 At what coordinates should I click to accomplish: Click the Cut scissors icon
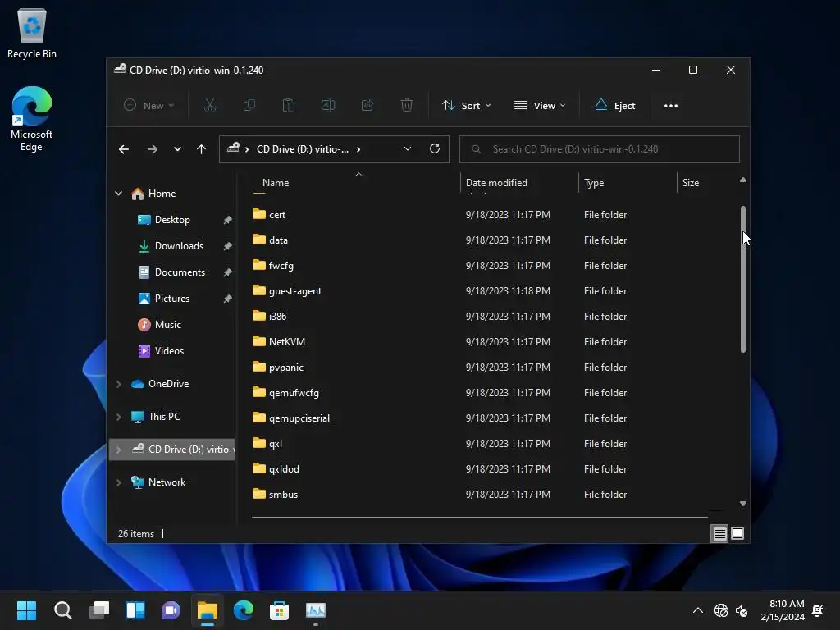coord(209,106)
